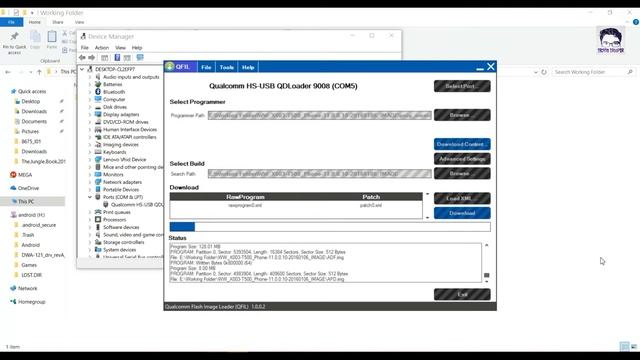
Task: Expand the Bluetooth node
Action: pyautogui.click(x=90, y=92)
